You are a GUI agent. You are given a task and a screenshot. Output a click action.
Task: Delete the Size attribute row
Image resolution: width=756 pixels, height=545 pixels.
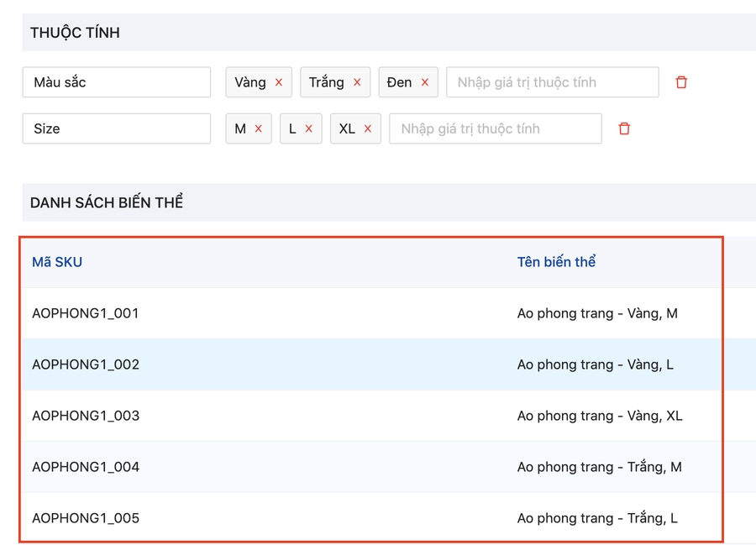624,128
